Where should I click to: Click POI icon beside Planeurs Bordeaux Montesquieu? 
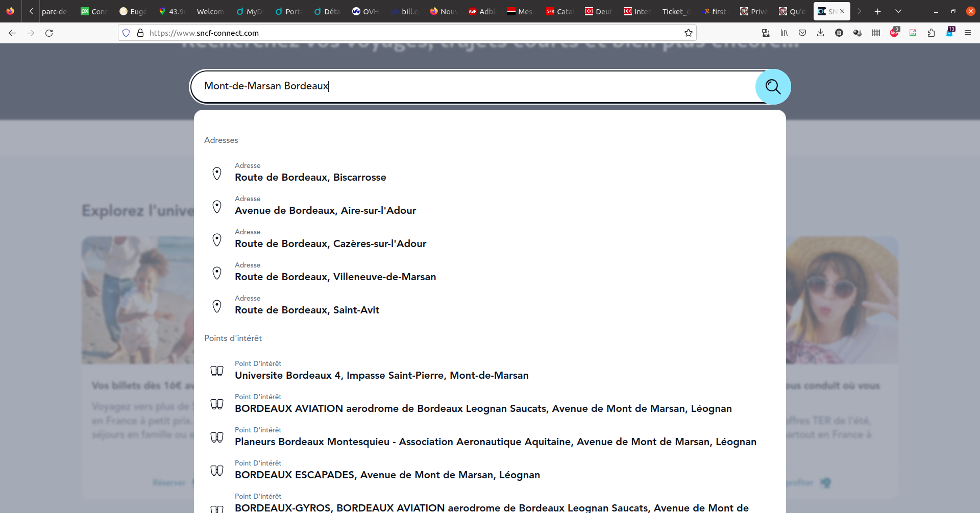click(x=217, y=437)
